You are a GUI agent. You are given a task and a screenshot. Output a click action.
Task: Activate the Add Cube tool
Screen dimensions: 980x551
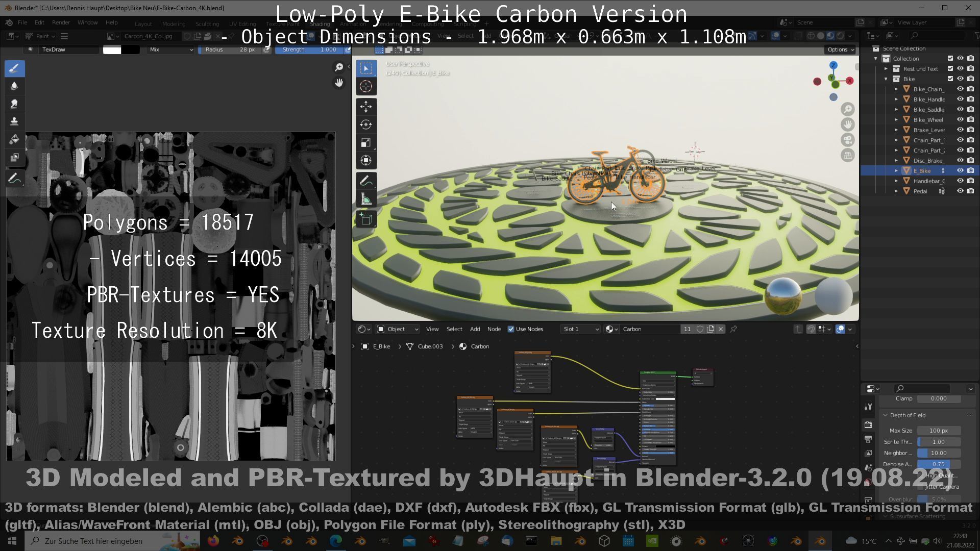366,219
